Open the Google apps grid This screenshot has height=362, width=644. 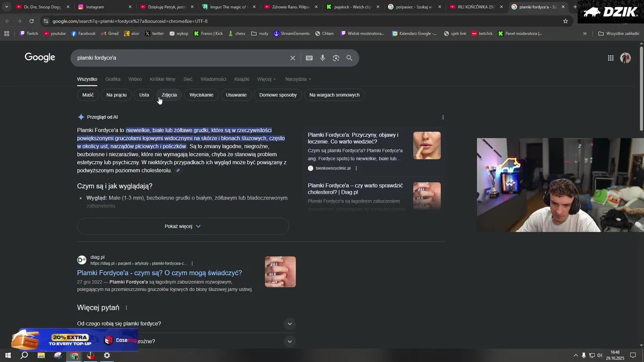pyautogui.click(x=610, y=58)
